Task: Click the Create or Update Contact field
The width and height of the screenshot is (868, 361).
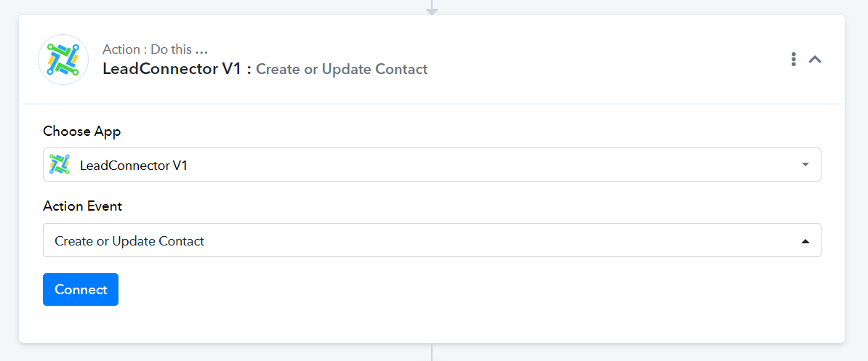Action: [x=363, y=240]
